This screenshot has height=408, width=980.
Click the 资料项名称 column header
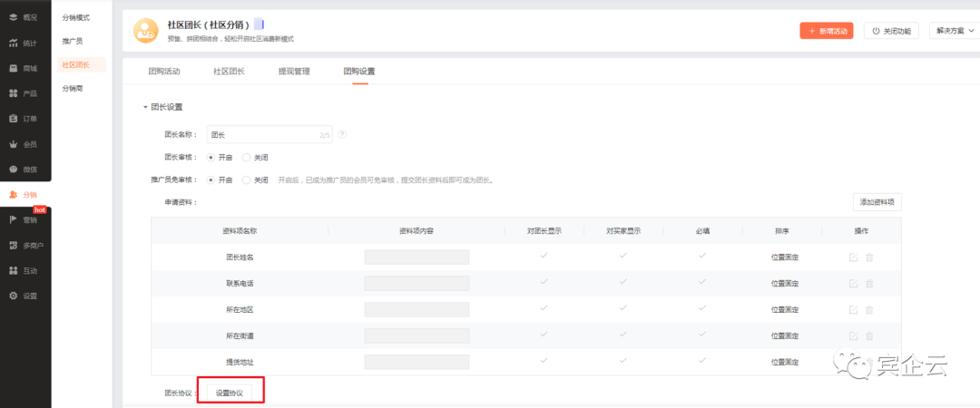point(240,230)
